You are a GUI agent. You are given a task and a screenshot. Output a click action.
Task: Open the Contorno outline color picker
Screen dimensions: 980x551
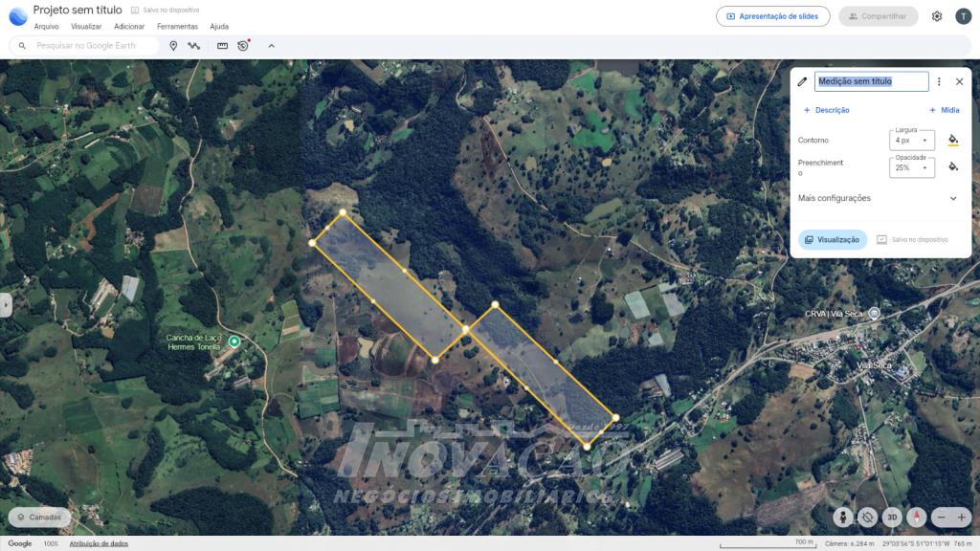point(952,140)
